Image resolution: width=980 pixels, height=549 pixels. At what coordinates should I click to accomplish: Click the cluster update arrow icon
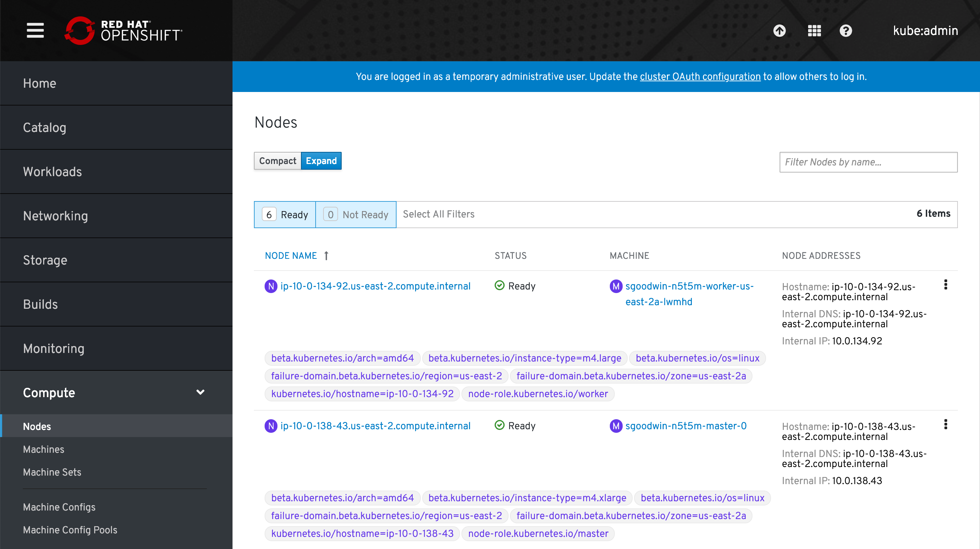click(x=779, y=30)
